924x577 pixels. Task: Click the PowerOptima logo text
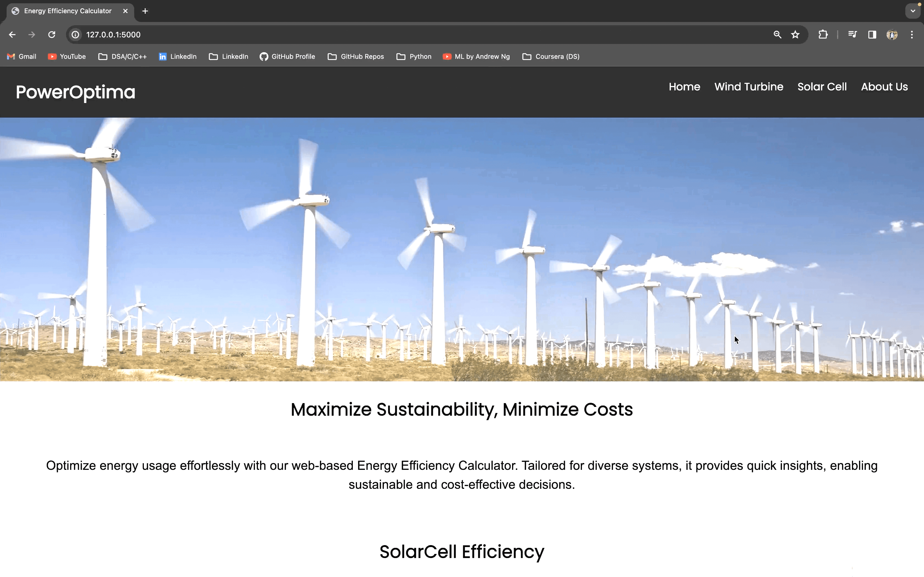pos(76,92)
